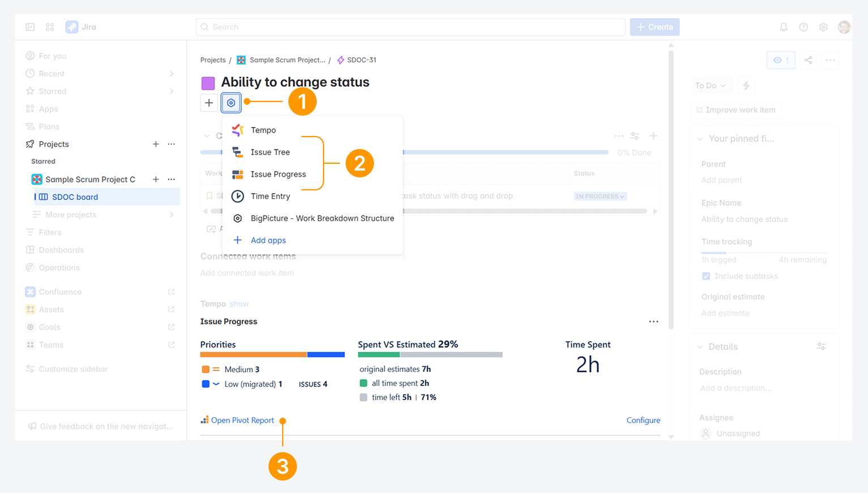This screenshot has width=868, height=493.
Task: Select Issue Progress from the apps menu
Action: [x=313, y=174]
